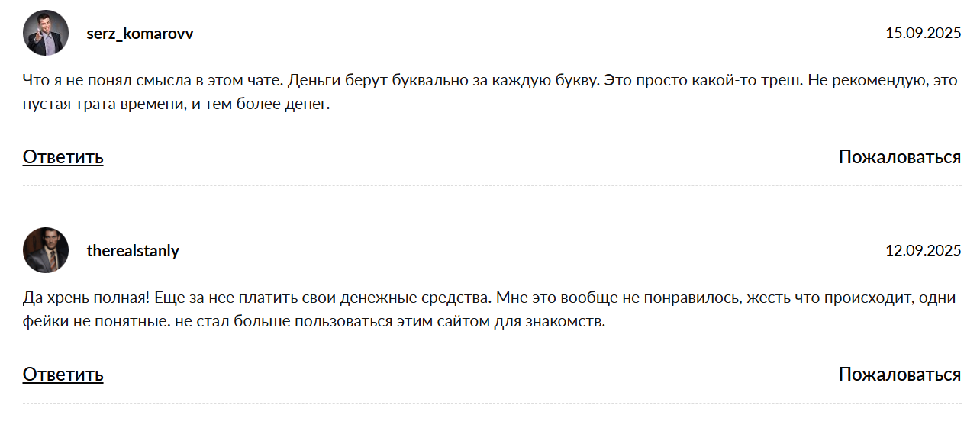This screenshot has width=980, height=431.
Task: Click the dashed divider below second review
Action: tap(492, 403)
